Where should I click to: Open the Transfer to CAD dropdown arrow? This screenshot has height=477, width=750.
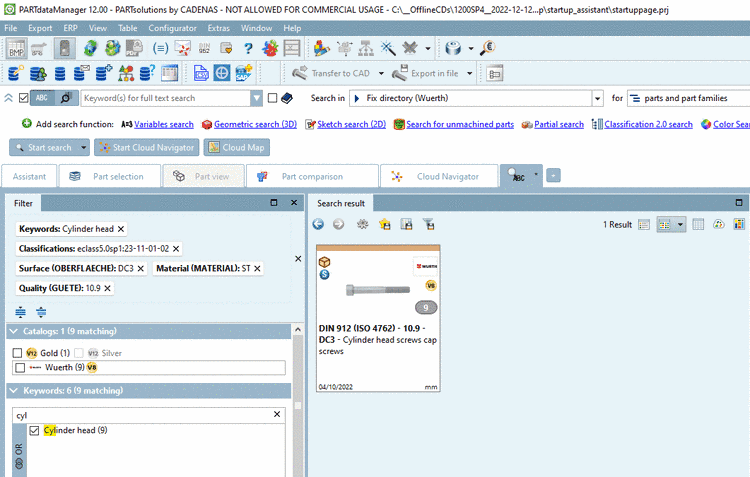click(x=381, y=73)
